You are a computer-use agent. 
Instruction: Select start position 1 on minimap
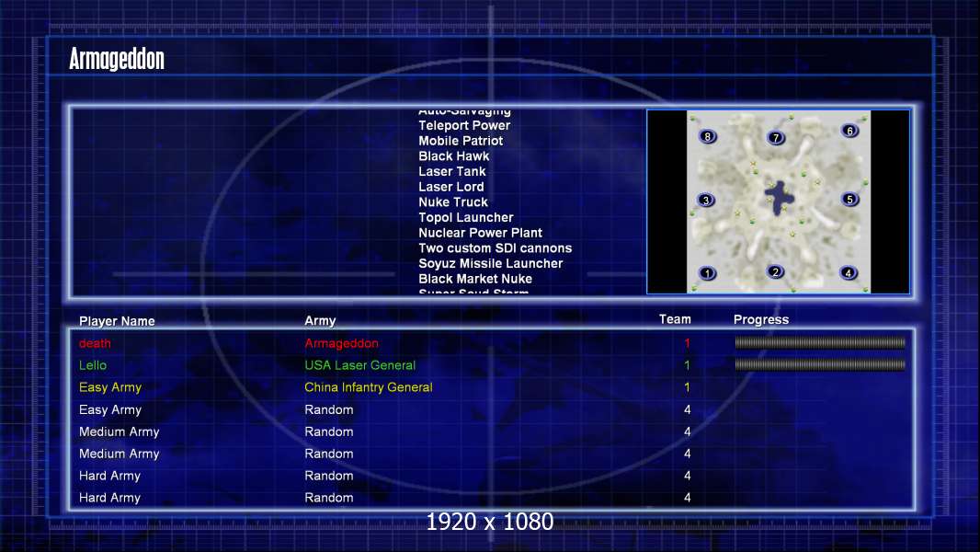click(x=708, y=273)
